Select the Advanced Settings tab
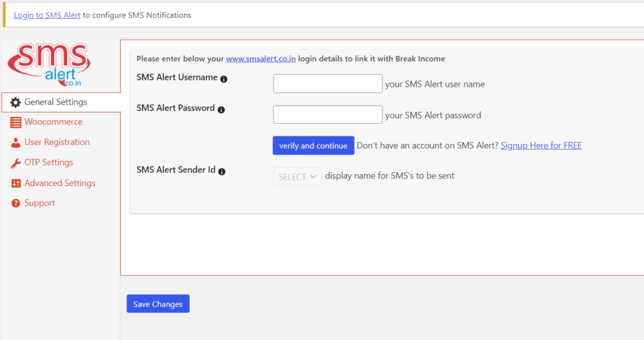This screenshot has height=340, width=644. 60,183
